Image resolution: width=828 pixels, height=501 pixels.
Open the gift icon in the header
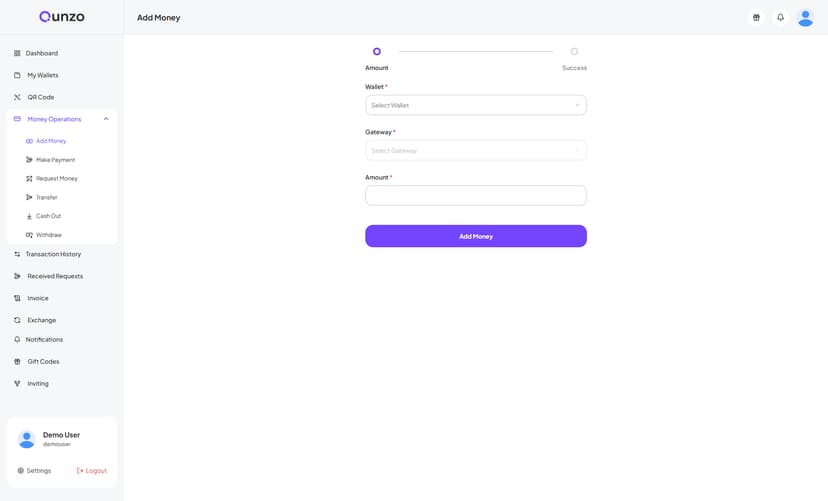click(756, 17)
